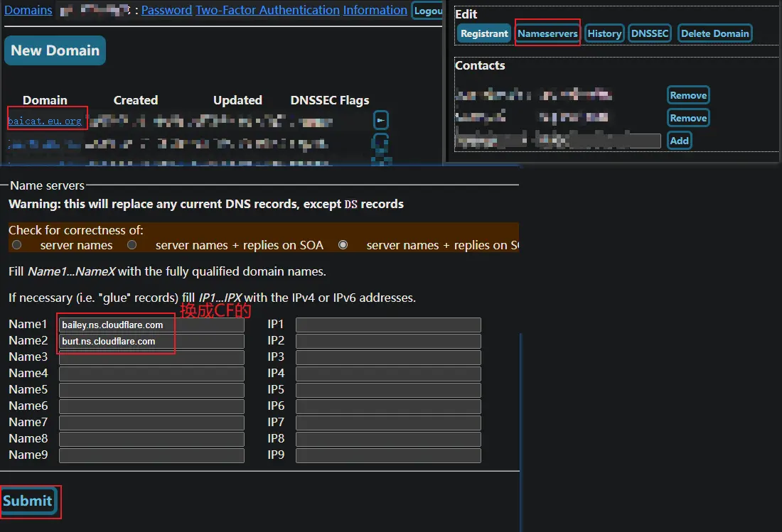Click the Logout button
The width and height of the screenshot is (782, 532).
(x=428, y=11)
